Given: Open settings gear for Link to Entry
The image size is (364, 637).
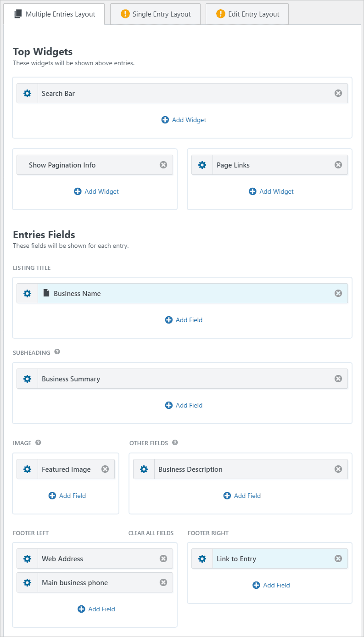Looking at the screenshot, I should tap(202, 559).
